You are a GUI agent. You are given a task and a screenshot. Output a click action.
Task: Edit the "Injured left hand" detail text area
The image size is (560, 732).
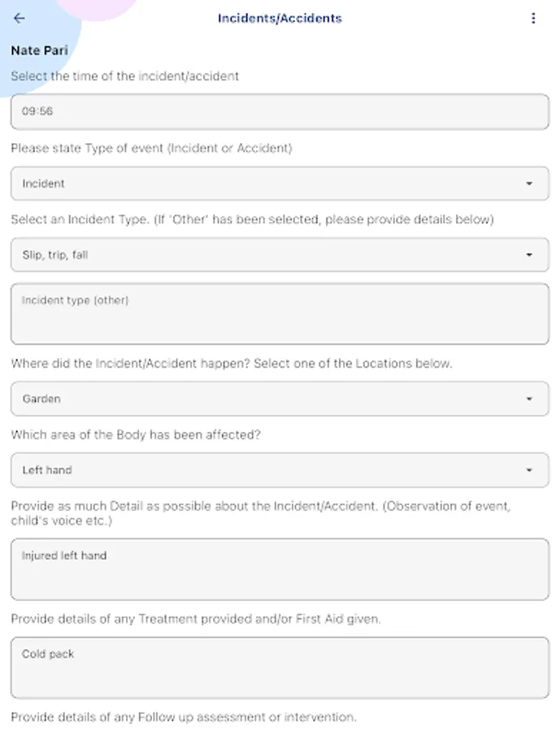coord(280,569)
